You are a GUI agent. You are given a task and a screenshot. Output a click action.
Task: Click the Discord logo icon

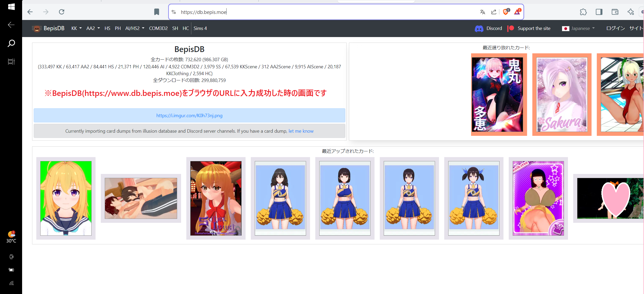(479, 28)
